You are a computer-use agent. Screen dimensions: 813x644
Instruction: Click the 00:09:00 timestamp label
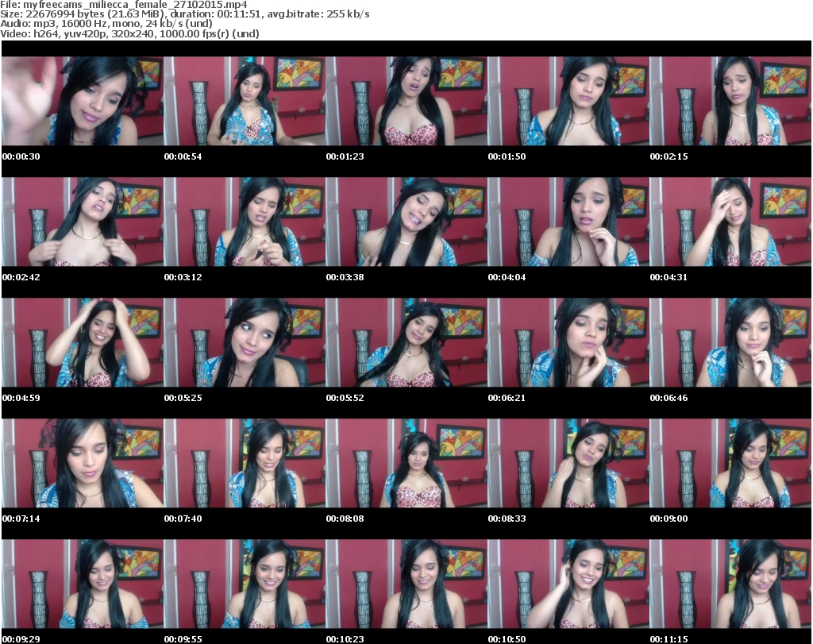tap(669, 519)
